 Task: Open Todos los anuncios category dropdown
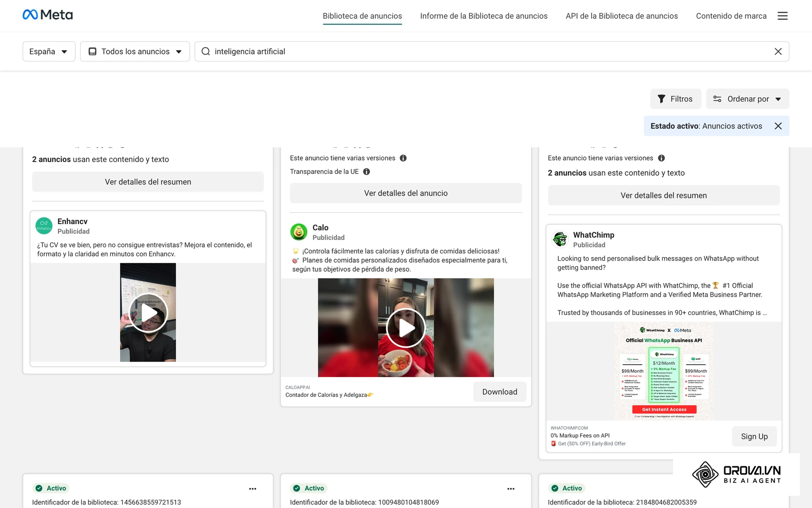[x=135, y=51]
